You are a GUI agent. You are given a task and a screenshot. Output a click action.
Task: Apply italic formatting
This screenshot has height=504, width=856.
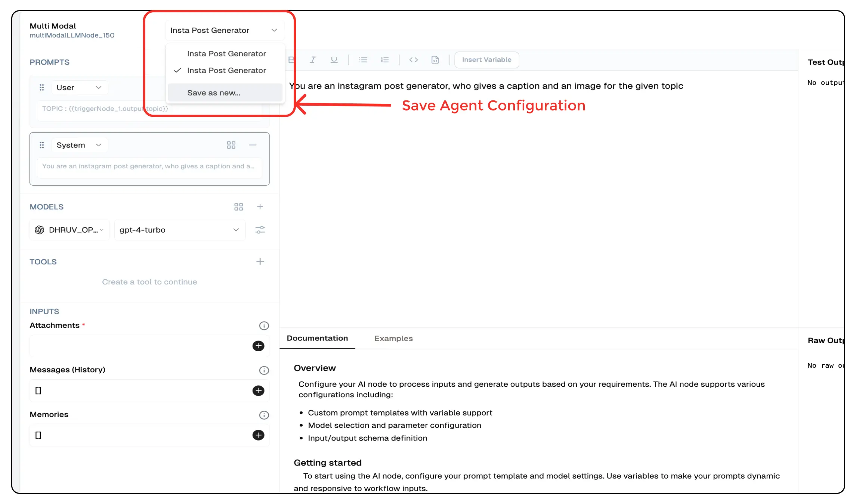[312, 60]
